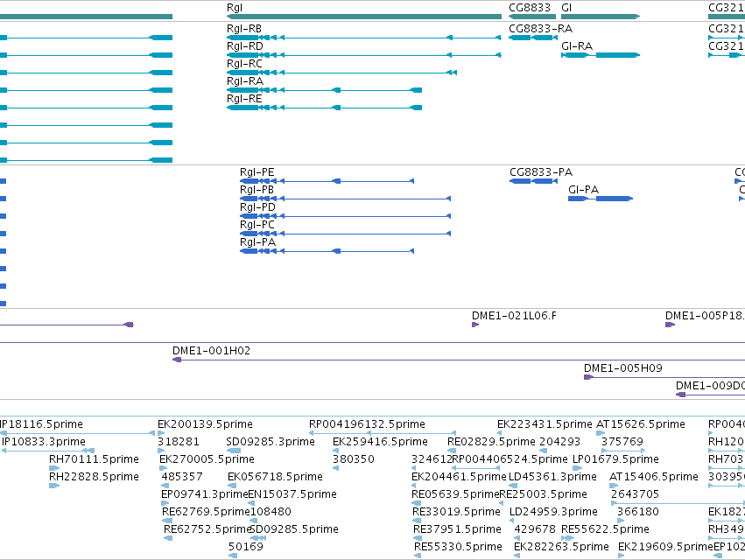Select BAC end DME1-021L06.F label

(514, 316)
